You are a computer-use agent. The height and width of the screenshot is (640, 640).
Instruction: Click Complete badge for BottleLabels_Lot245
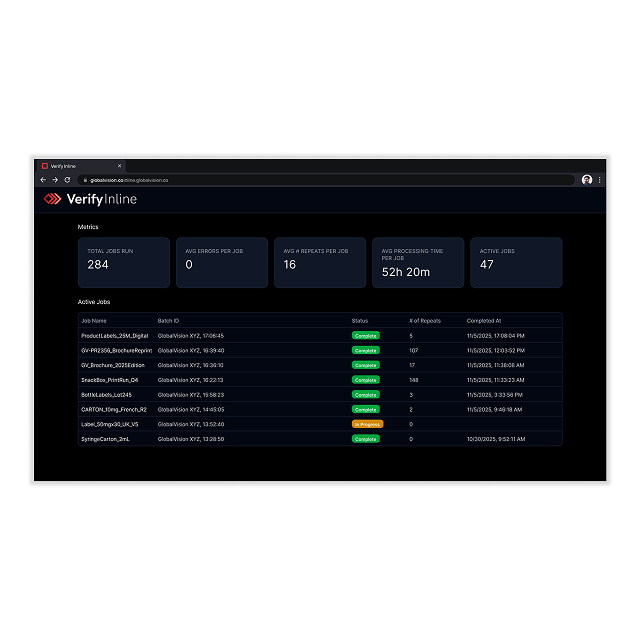click(366, 394)
